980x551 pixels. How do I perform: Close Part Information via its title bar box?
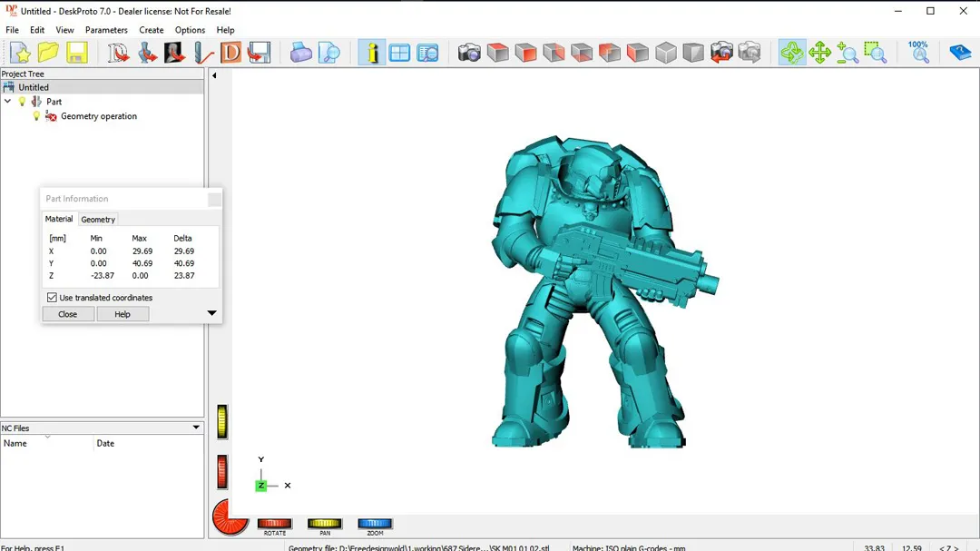pyautogui.click(x=214, y=200)
